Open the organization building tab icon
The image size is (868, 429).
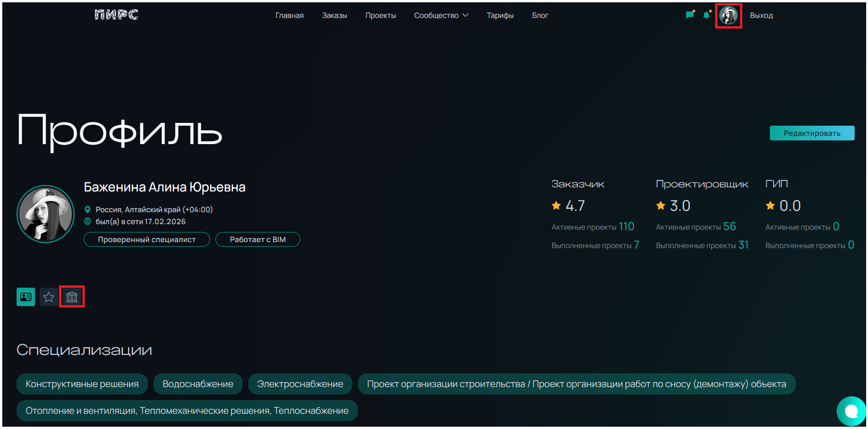(72, 297)
